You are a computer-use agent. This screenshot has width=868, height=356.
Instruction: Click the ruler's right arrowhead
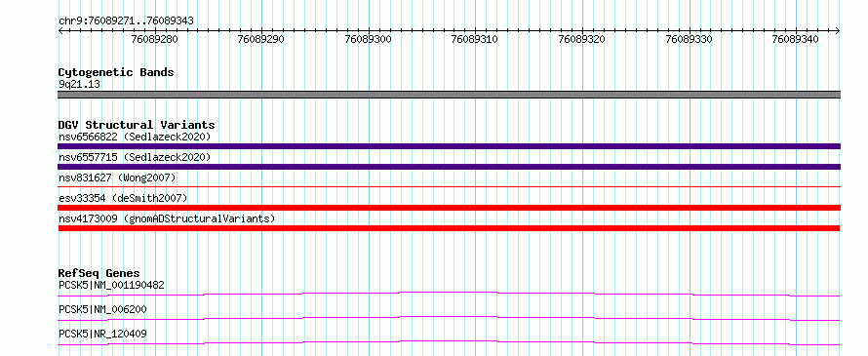[838, 30]
